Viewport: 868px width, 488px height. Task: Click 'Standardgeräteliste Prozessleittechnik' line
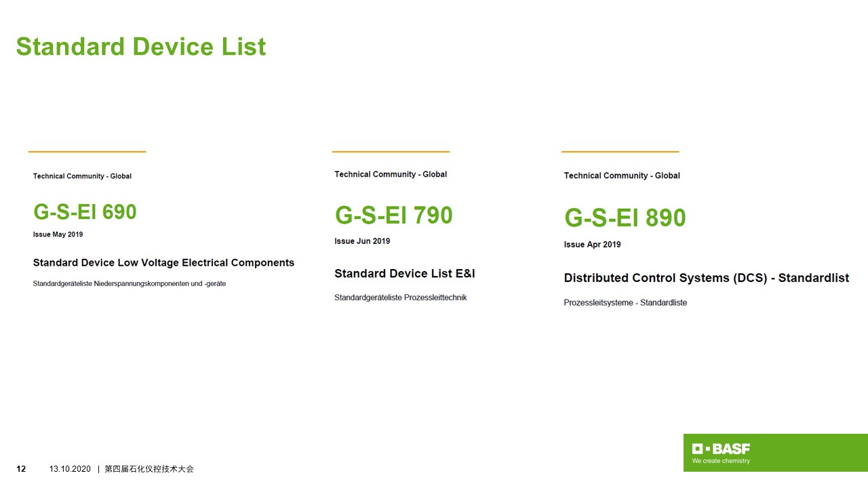[x=401, y=298]
